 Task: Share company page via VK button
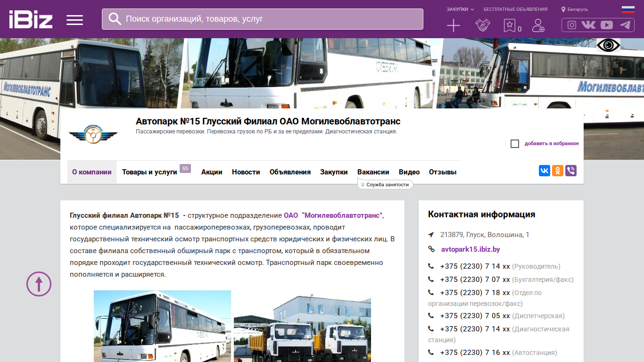pos(545,171)
